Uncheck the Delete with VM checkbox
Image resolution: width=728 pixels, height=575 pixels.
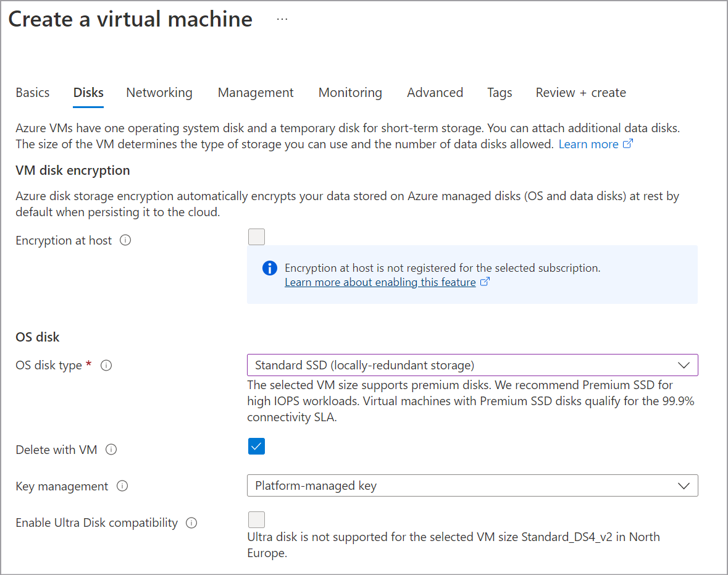256,447
